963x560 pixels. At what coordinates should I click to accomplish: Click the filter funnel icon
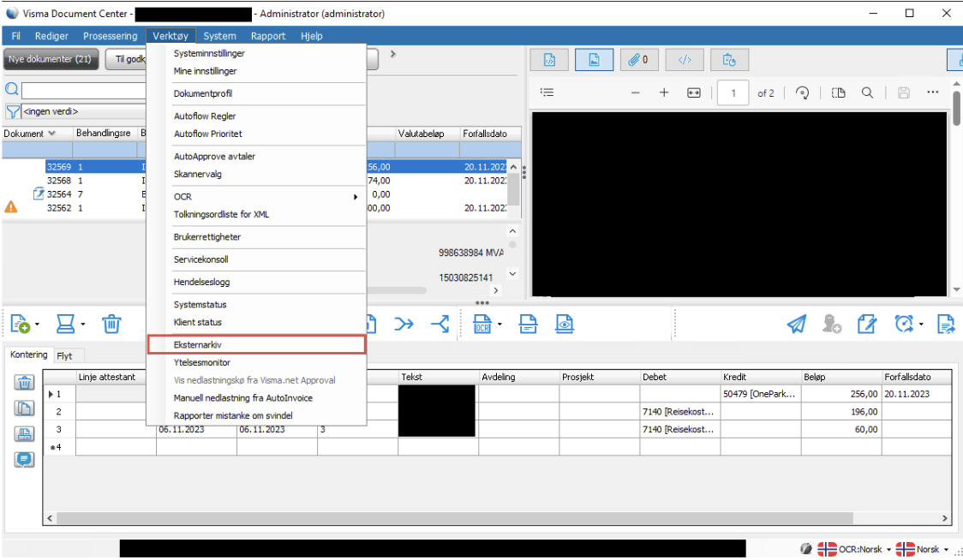[12, 111]
